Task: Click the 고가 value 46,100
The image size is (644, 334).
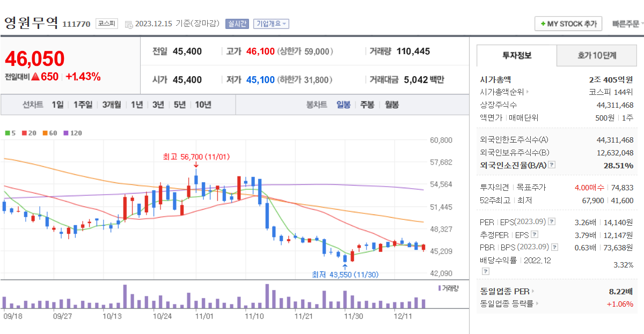Action: [260, 51]
